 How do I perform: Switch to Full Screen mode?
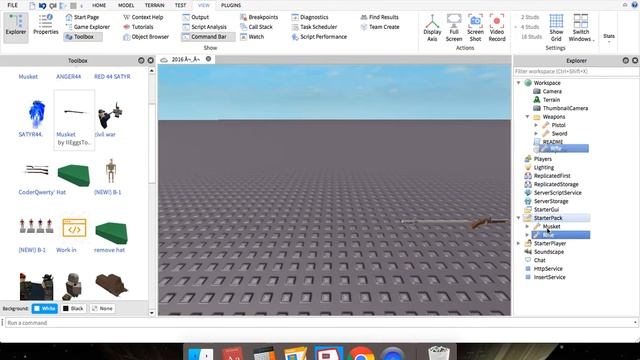click(454, 28)
